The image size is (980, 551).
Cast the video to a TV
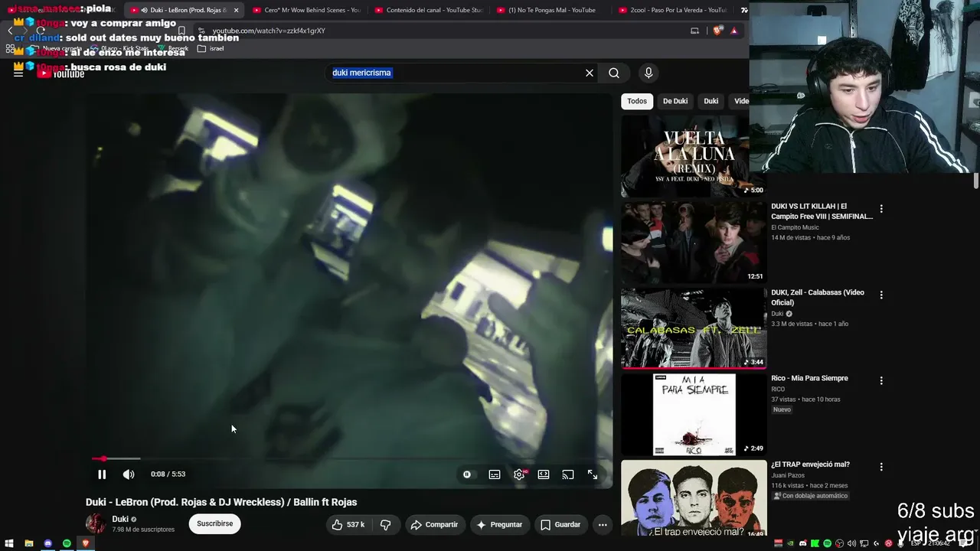click(568, 474)
